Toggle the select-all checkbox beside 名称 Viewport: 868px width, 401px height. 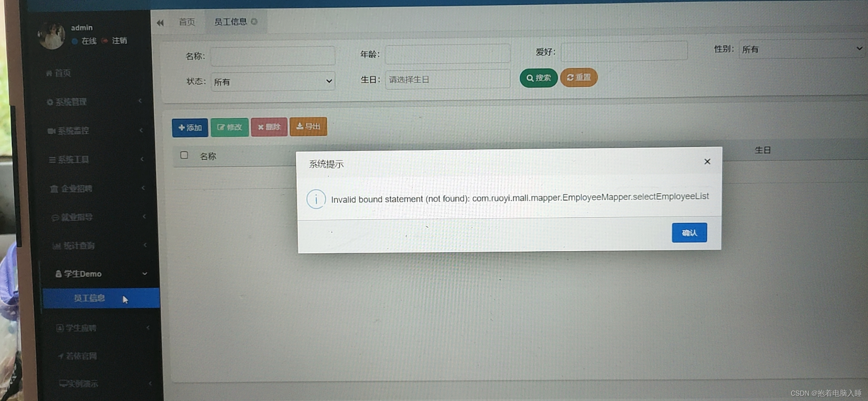tap(184, 155)
